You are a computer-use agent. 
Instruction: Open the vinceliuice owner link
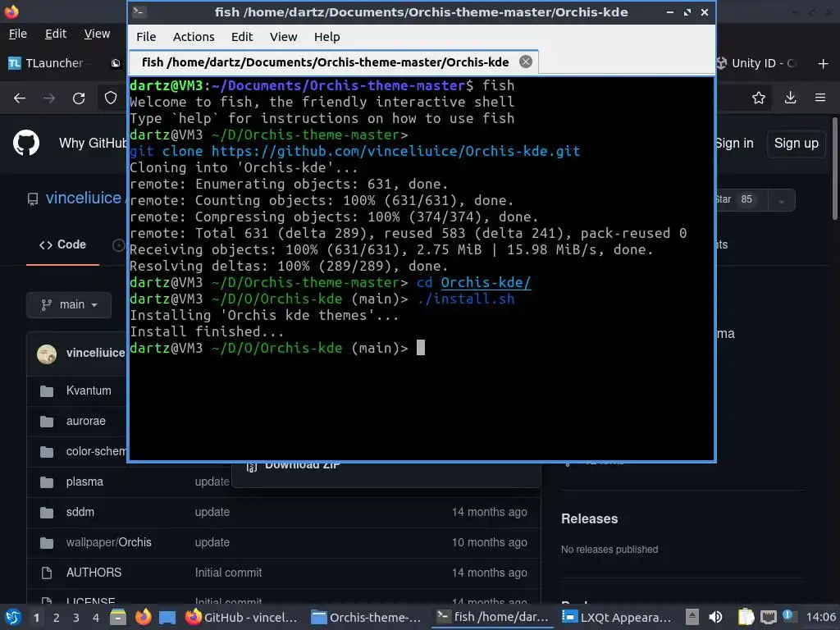click(84, 198)
